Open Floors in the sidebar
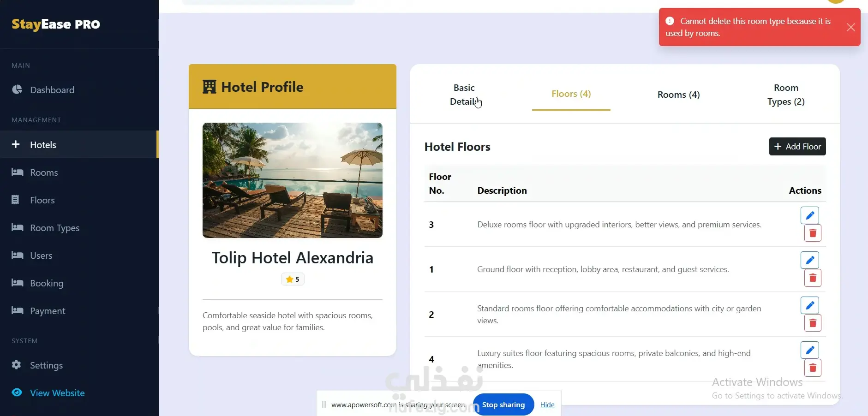The height and width of the screenshot is (416, 868). click(x=79, y=200)
